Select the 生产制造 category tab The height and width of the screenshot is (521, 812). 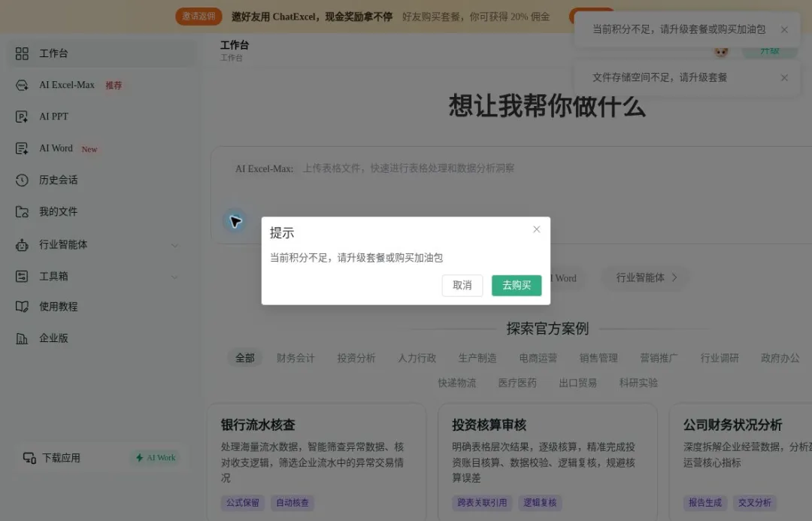click(477, 358)
